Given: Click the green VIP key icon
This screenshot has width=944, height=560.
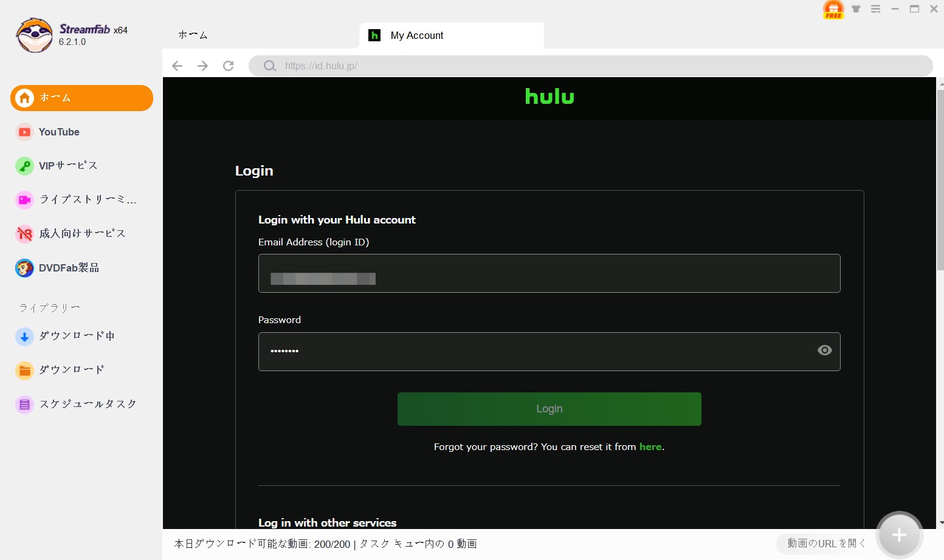Looking at the screenshot, I should coord(24,166).
